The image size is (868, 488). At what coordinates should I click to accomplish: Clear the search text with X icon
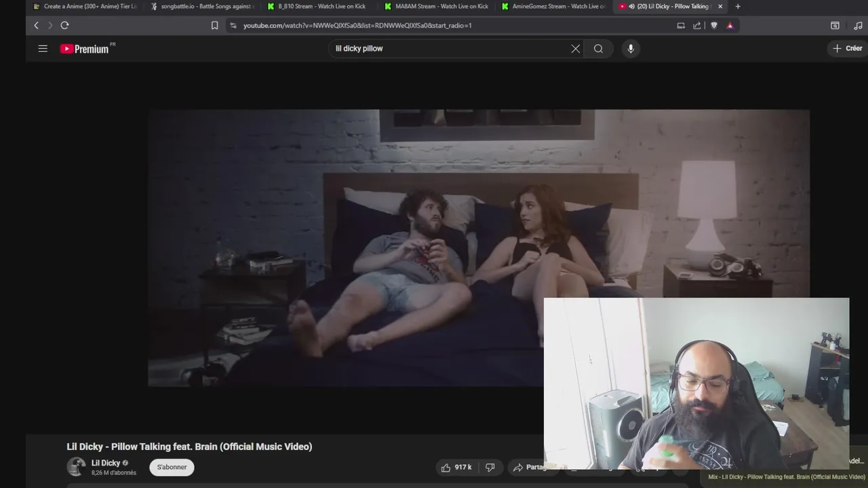click(x=575, y=48)
